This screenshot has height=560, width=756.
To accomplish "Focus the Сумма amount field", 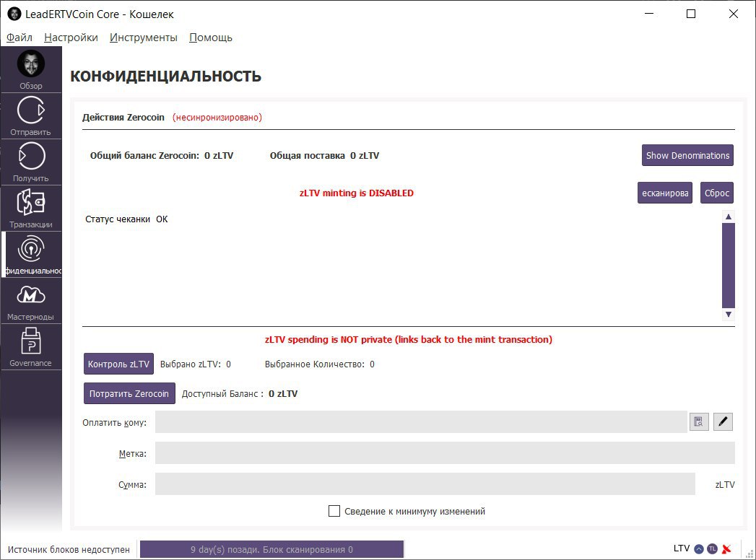I will [x=425, y=484].
